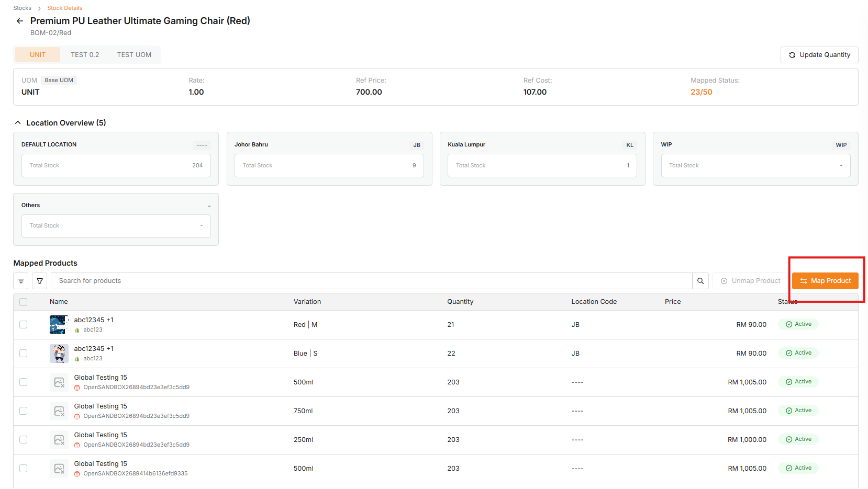The width and height of the screenshot is (868, 489).
Task: Click the thumbnail of abc12345 Blue S
Action: [59, 354]
